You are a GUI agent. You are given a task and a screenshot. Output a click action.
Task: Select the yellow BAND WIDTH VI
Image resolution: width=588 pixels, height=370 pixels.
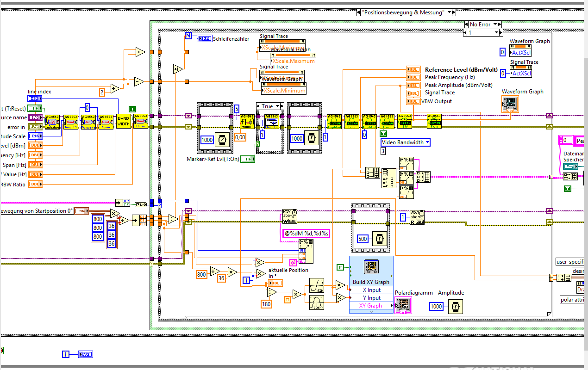point(124,121)
